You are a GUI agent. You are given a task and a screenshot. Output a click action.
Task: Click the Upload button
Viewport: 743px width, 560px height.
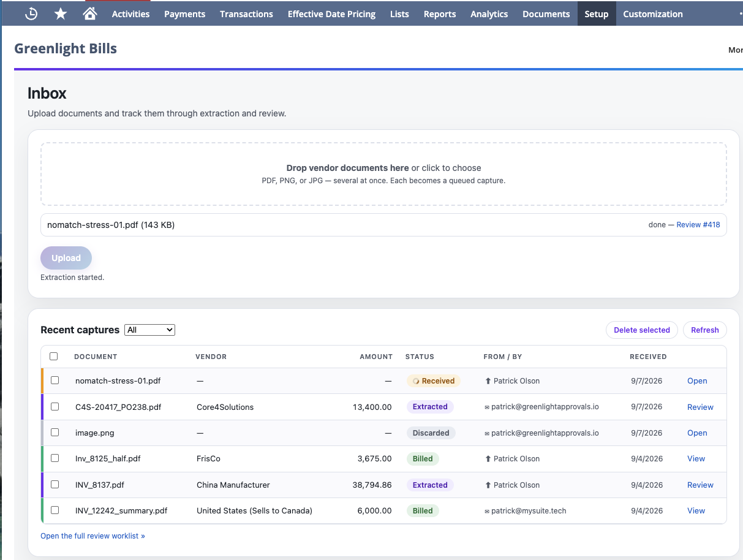click(66, 258)
